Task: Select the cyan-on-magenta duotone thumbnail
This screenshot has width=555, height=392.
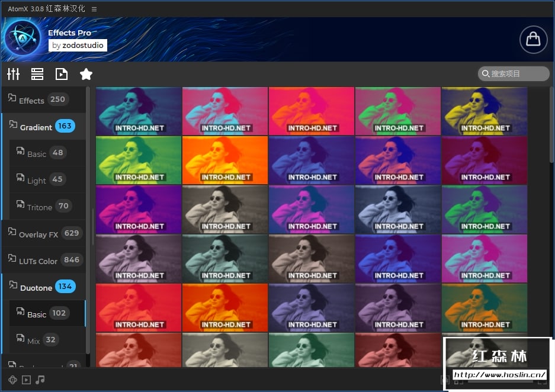Action: click(485, 259)
